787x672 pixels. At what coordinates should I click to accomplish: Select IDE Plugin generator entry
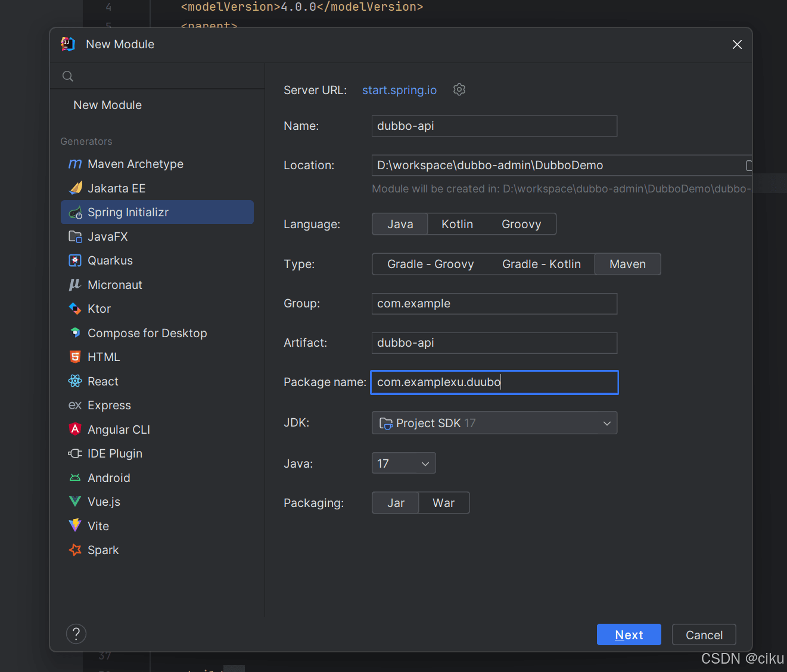pos(157,453)
